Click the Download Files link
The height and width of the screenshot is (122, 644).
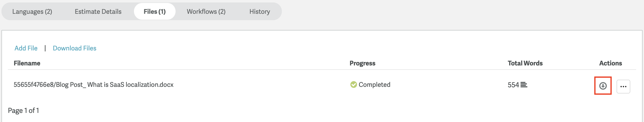pyautogui.click(x=74, y=48)
